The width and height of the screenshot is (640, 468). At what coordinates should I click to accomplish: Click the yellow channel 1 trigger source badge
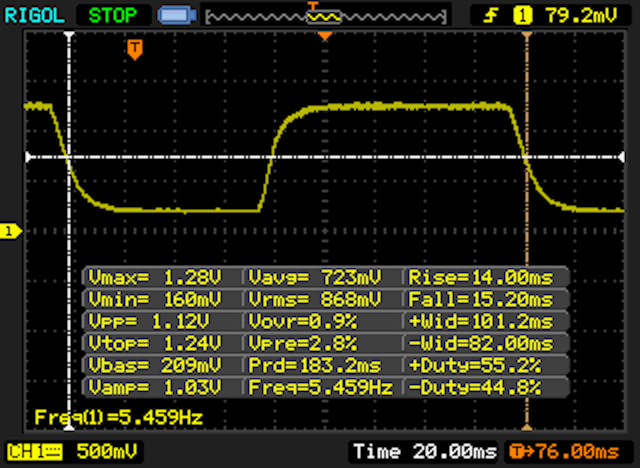tap(523, 16)
